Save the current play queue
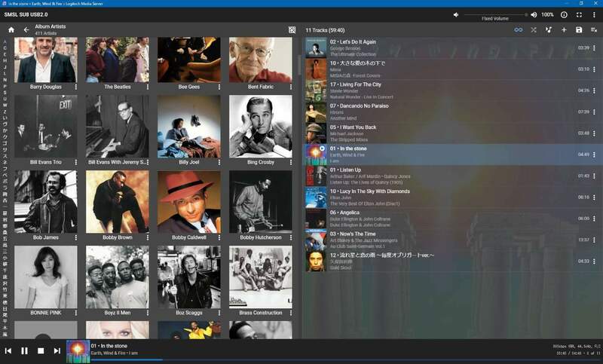Screen dimensions: 603x364 (579, 30)
